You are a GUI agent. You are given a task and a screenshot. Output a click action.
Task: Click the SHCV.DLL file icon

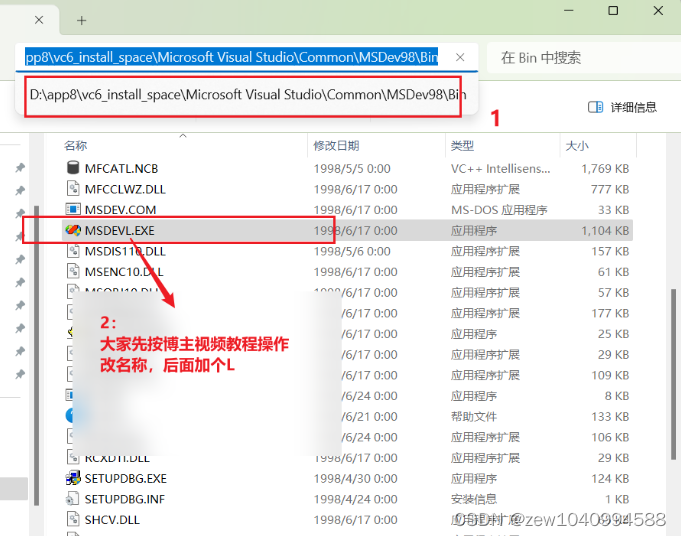(x=73, y=519)
